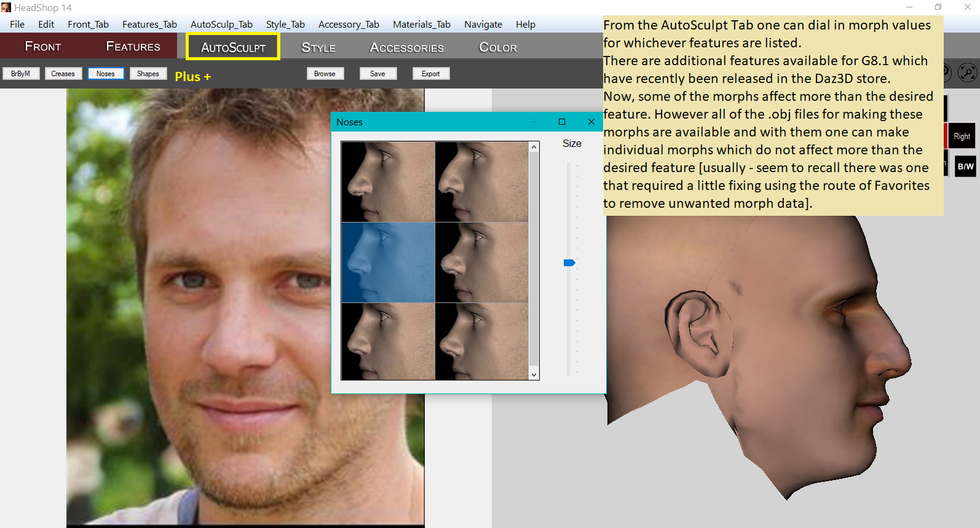The image size is (980, 528).
Task: Open the Materials_Tab menu
Action: point(422,24)
